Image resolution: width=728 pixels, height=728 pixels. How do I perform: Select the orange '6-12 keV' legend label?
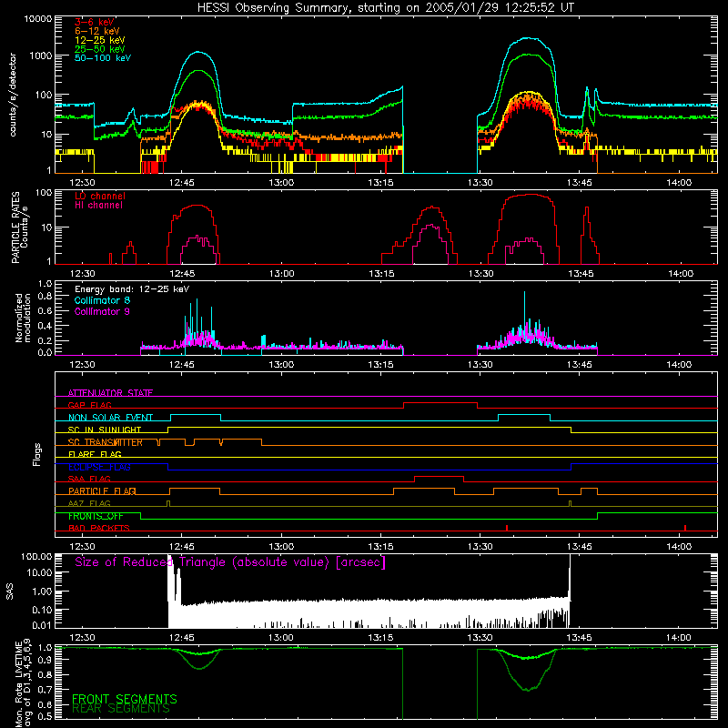(x=97, y=31)
